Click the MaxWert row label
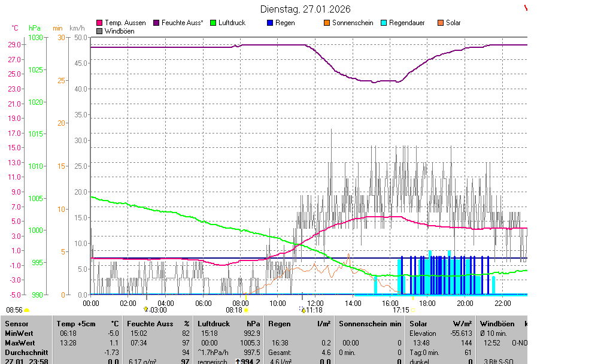Image resolution: width=613 pixels, height=364 pixels. (19, 343)
